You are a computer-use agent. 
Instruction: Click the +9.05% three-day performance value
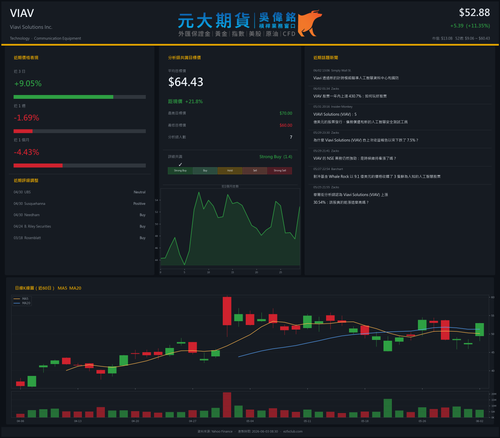[28, 83]
